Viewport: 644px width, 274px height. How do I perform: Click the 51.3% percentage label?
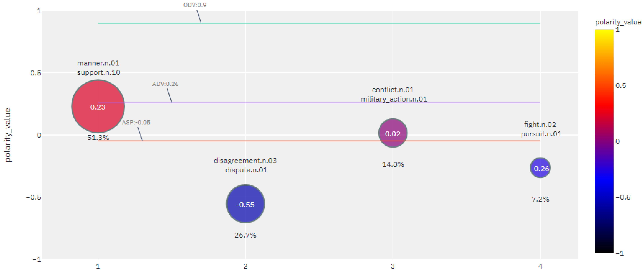pyautogui.click(x=98, y=138)
